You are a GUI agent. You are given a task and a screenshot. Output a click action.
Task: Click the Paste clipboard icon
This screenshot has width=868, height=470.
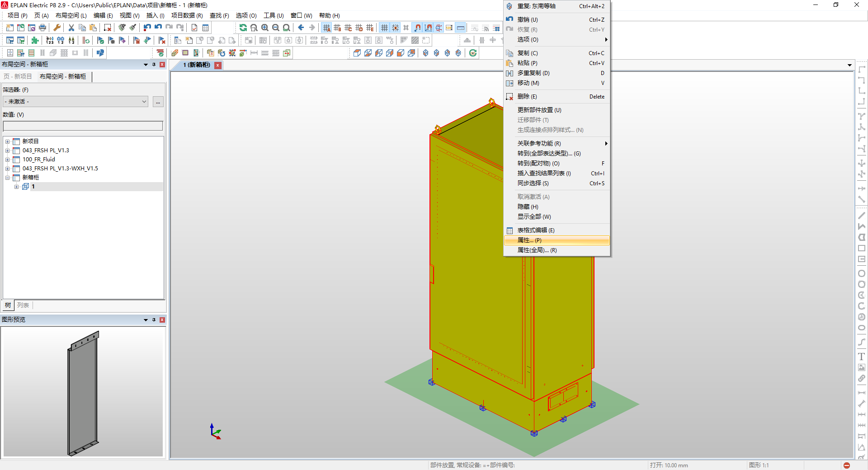pyautogui.click(x=93, y=28)
